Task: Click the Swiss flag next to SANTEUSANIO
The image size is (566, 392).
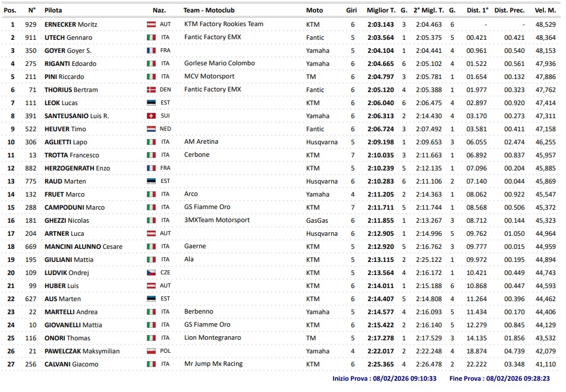Action: coord(151,116)
